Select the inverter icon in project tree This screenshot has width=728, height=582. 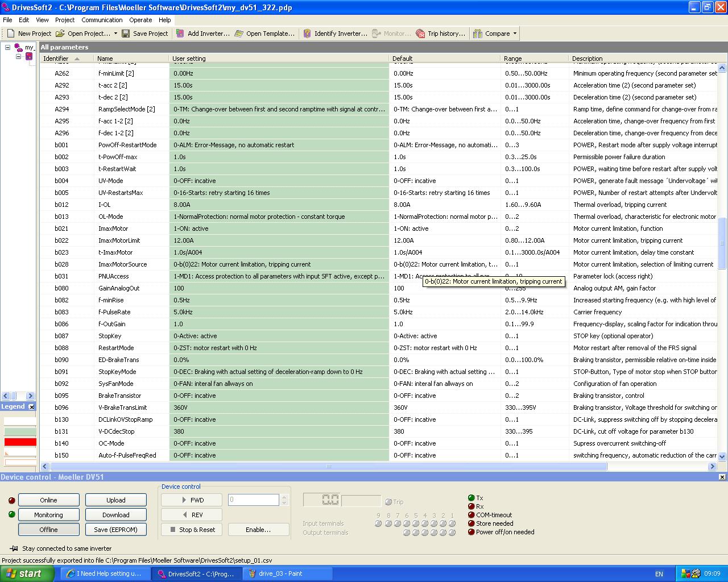click(x=29, y=57)
